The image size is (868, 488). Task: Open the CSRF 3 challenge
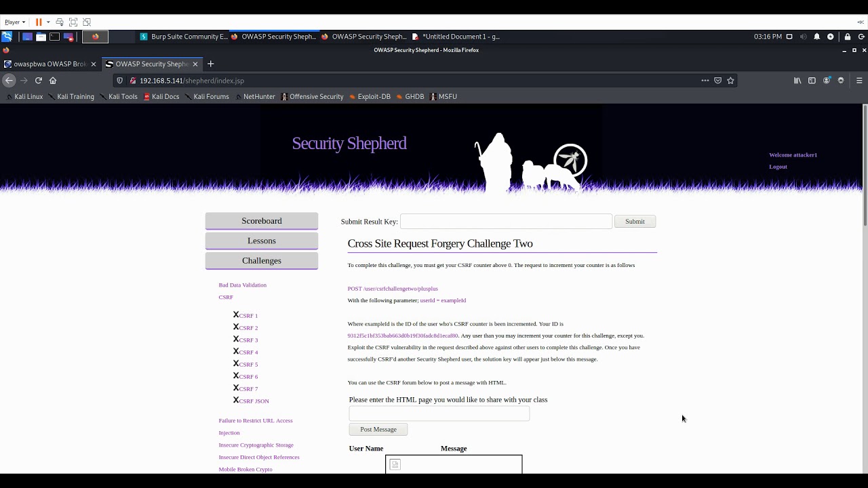point(248,340)
